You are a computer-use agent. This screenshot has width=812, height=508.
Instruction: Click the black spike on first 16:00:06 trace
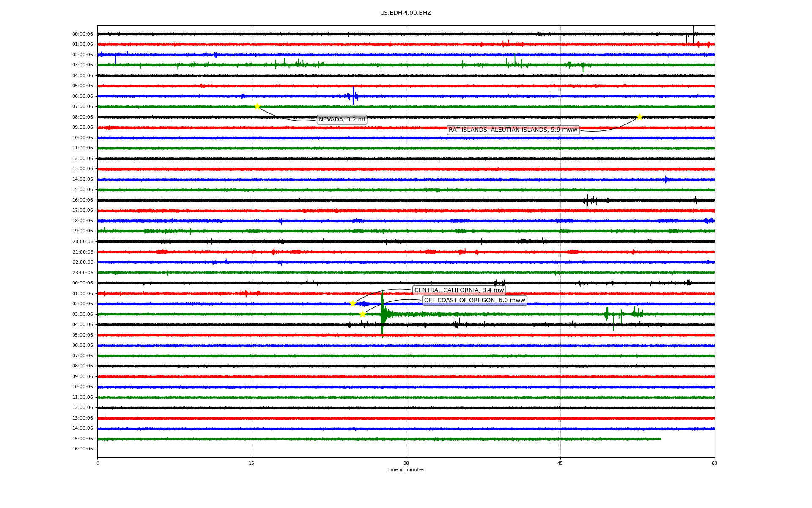pyautogui.click(x=587, y=200)
